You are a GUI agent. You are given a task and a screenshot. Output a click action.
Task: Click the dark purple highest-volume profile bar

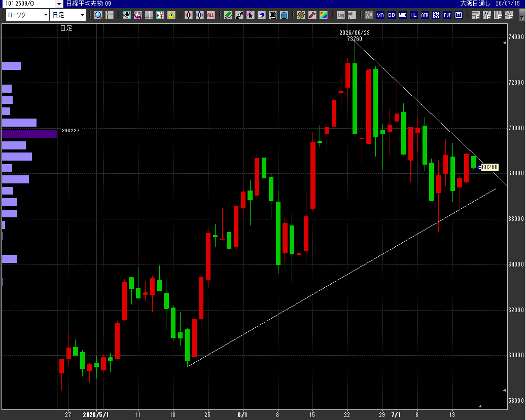[x=29, y=134]
